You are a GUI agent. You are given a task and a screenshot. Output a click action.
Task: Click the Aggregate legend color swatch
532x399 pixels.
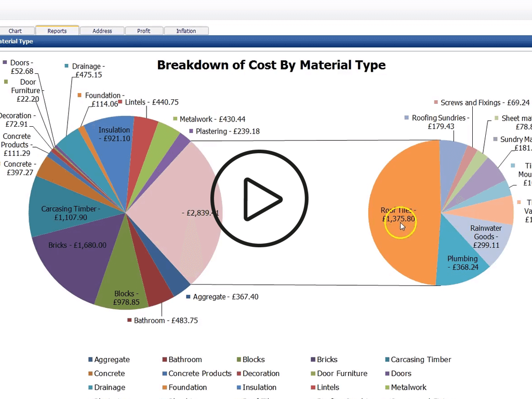point(90,360)
